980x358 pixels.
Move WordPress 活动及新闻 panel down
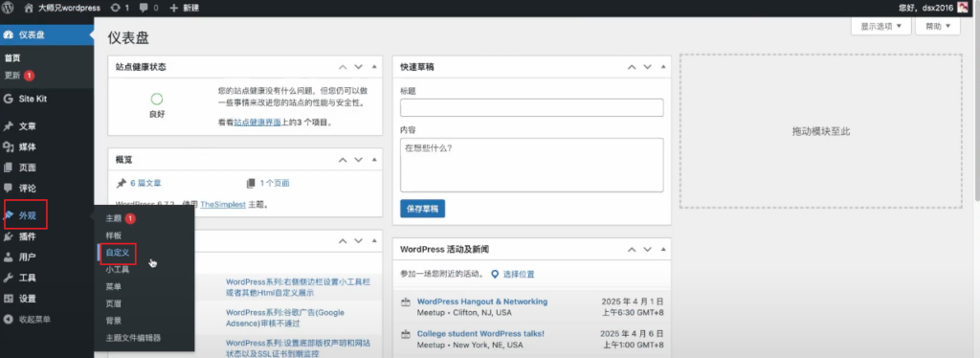click(647, 249)
